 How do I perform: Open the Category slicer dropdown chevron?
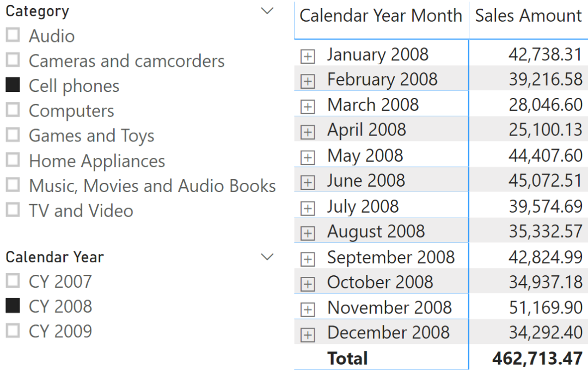267,11
